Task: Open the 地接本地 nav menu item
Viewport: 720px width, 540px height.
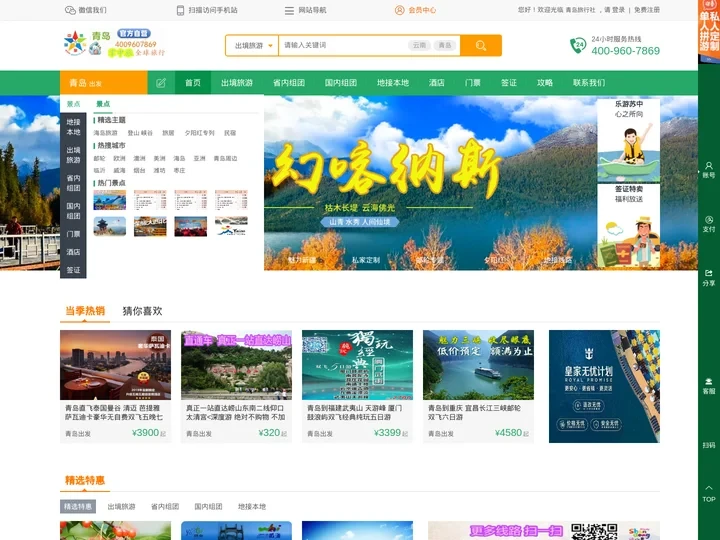Action: click(393, 83)
